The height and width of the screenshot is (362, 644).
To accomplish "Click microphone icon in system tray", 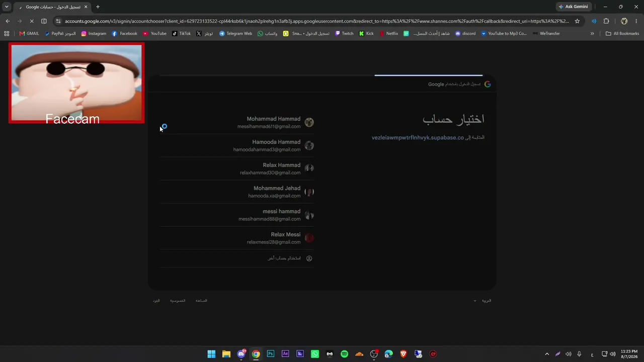I will 579,354.
